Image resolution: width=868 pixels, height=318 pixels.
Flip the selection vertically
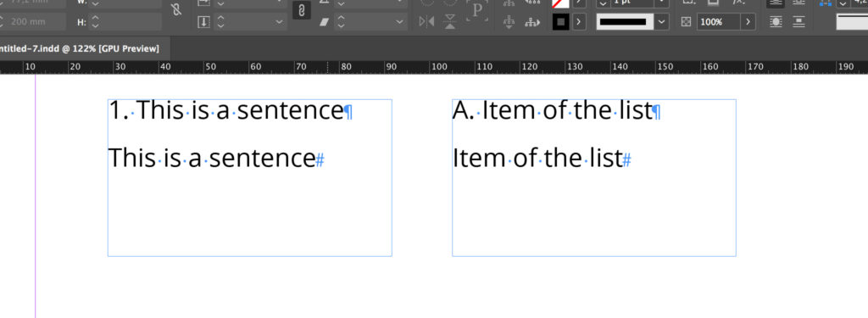pyautogui.click(x=451, y=22)
